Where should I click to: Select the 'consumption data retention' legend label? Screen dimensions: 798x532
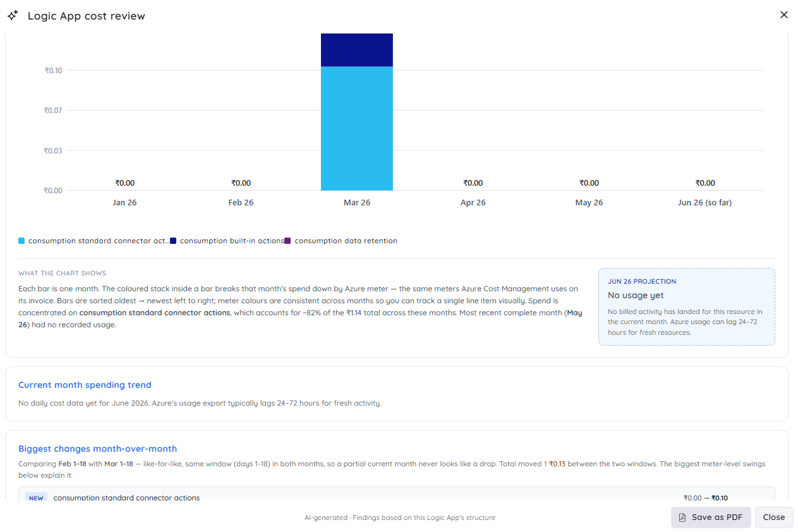(346, 241)
